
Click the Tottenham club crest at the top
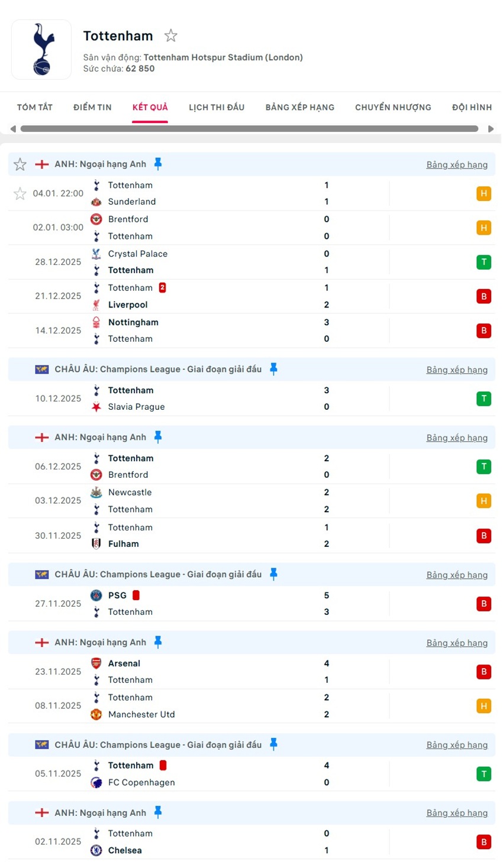pyautogui.click(x=41, y=49)
